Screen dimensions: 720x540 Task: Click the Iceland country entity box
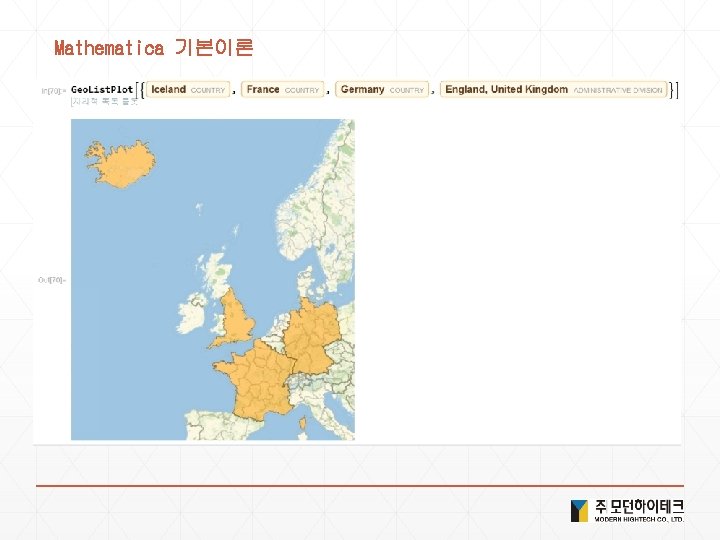point(188,90)
